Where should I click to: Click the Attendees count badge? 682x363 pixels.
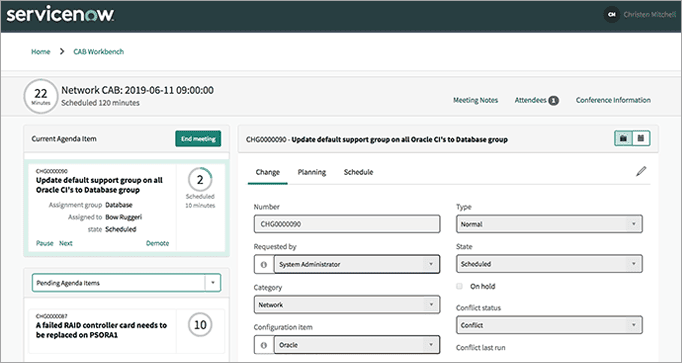pos(553,100)
